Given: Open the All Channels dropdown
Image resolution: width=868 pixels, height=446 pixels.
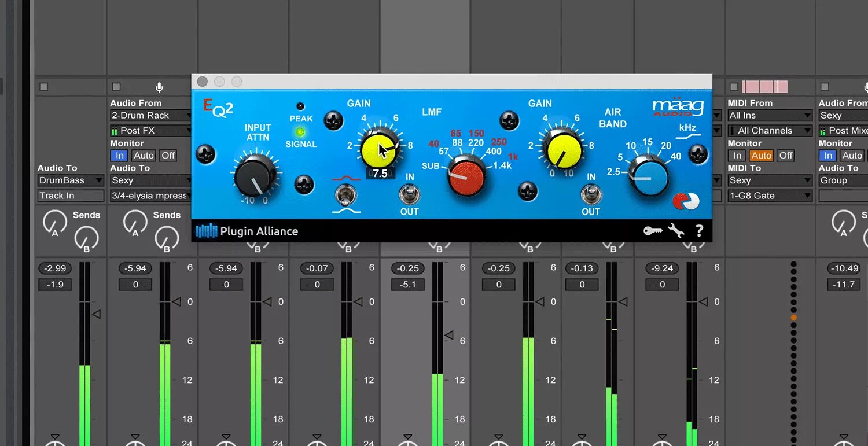Looking at the screenshot, I should coord(770,131).
